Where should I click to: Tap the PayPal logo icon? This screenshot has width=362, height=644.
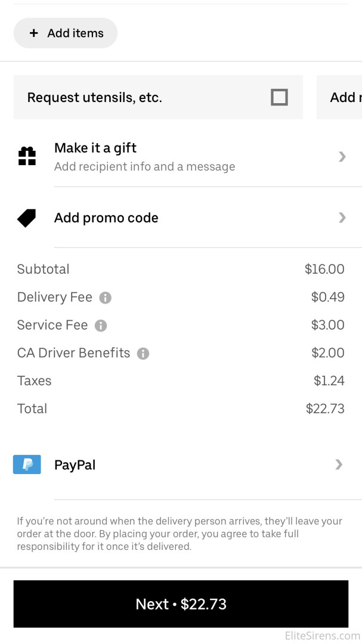point(27,465)
